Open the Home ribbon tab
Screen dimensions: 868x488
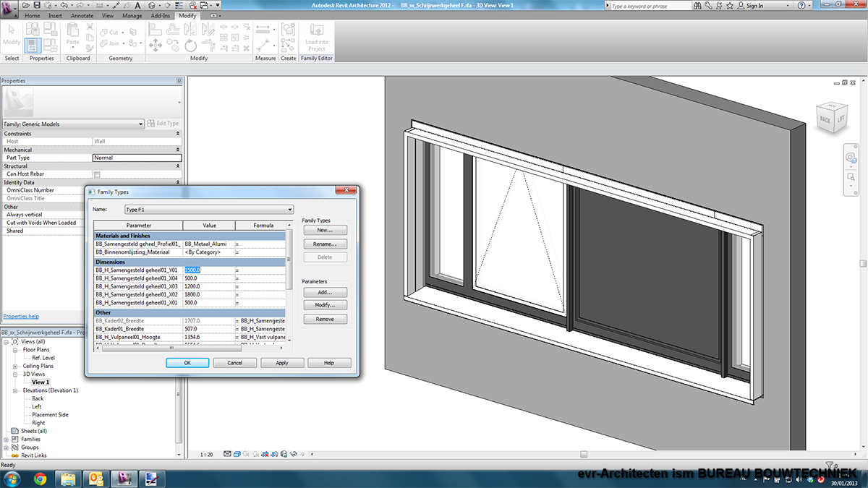(x=33, y=15)
